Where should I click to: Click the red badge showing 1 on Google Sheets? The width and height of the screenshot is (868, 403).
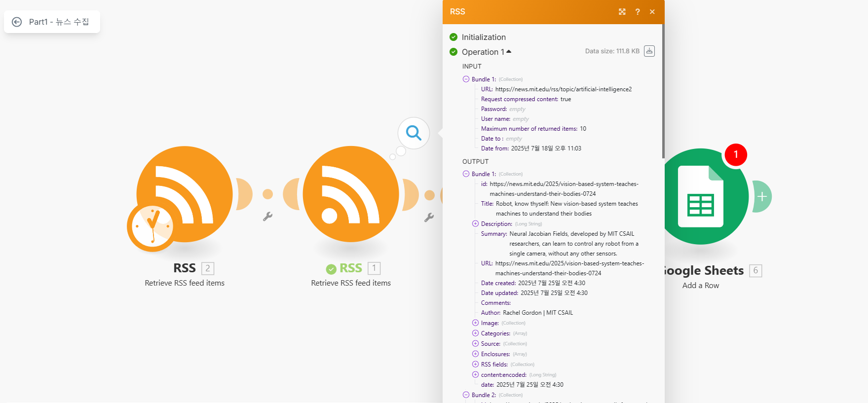tap(736, 154)
